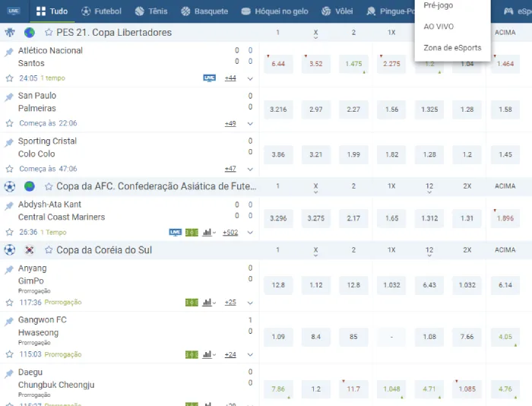Expand the Abdysh-Ata Kant match row chevron
Viewport: 532px width, 406px height.
[x=250, y=233]
